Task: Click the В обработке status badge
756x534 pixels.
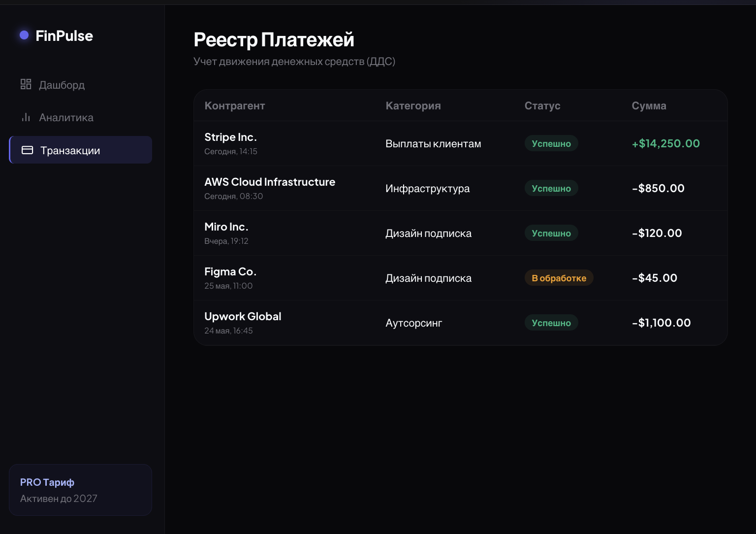Action: pyautogui.click(x=559, y=278)
